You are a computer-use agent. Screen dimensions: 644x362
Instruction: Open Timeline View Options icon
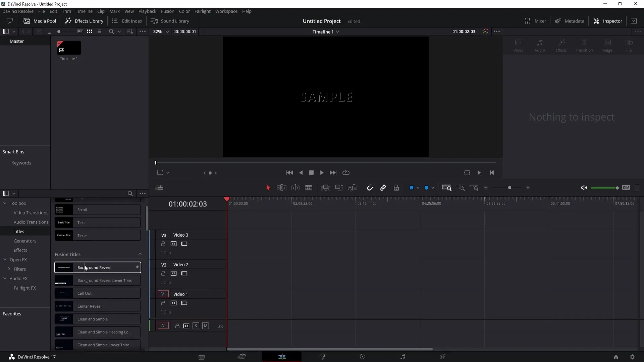pyautogui.click(x=159, y=188)
